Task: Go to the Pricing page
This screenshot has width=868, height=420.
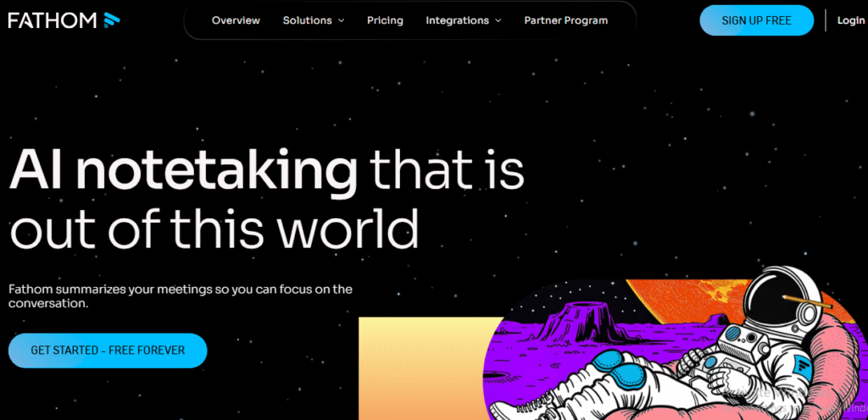Action: tap(385, 20)
